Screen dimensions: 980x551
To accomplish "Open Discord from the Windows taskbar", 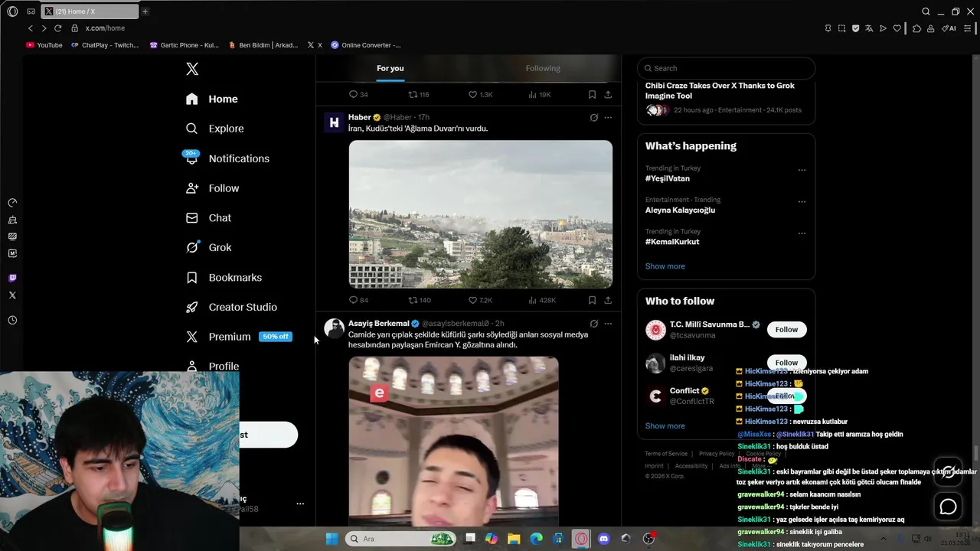I will coord(604,539).
